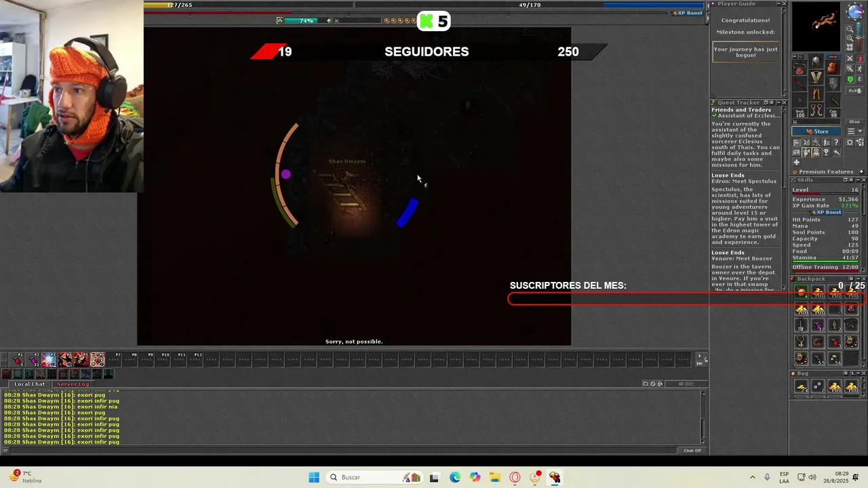Open the Windows Start menu
The image size is (868, 488).
313,477
